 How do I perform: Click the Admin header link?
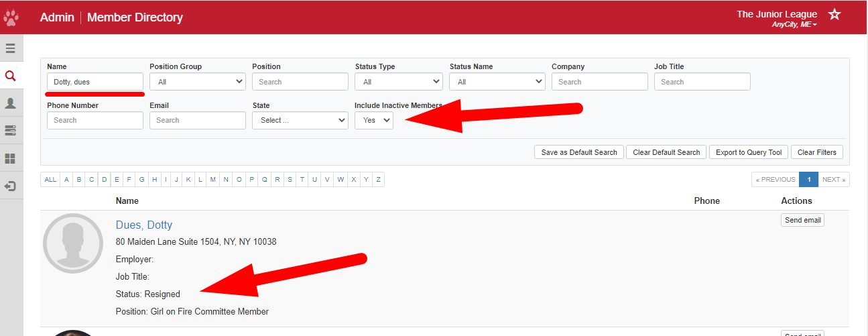pyautogui.click(x=57, y=17)
